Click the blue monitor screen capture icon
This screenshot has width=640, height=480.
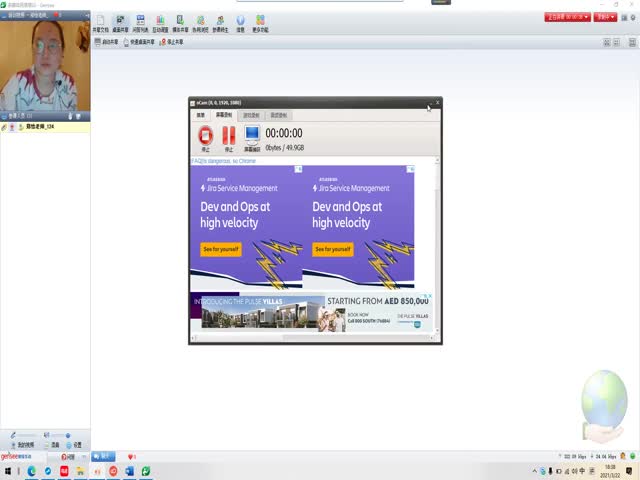pyautogui.click(x=251, y=135)
